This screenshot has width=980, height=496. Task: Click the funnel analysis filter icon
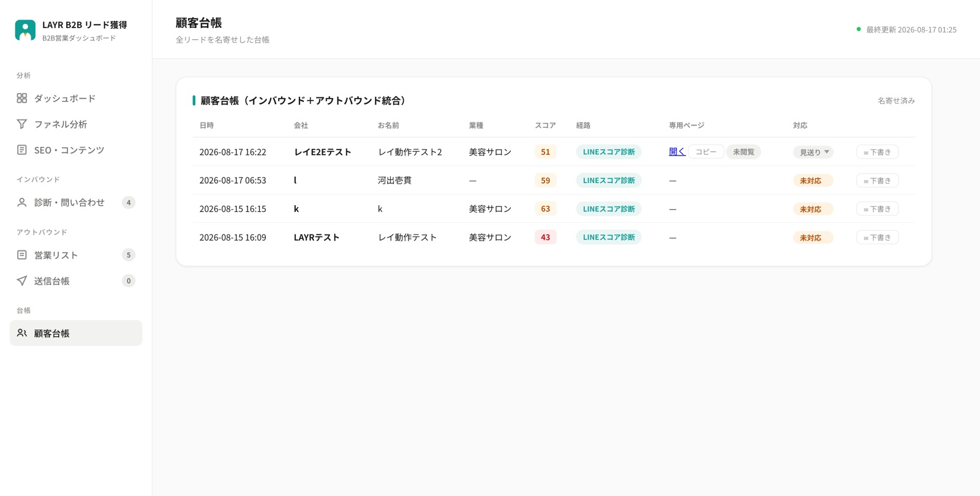22,124
